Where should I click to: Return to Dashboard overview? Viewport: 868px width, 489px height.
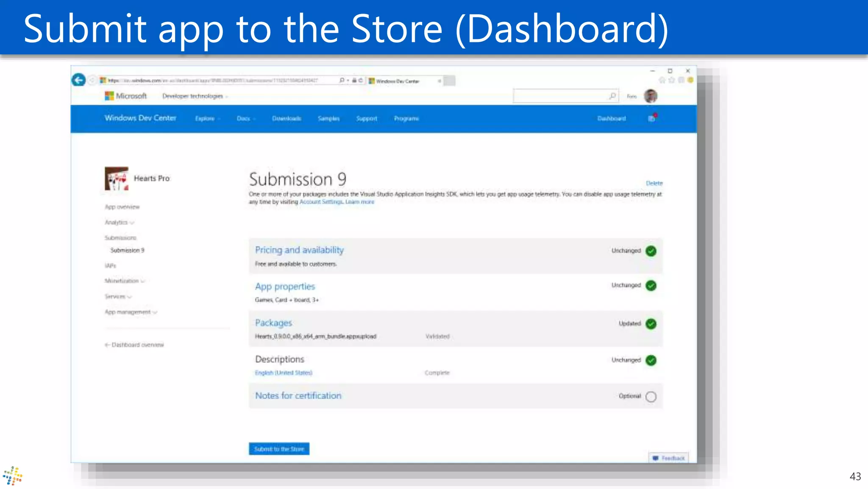tap(134, 345)
